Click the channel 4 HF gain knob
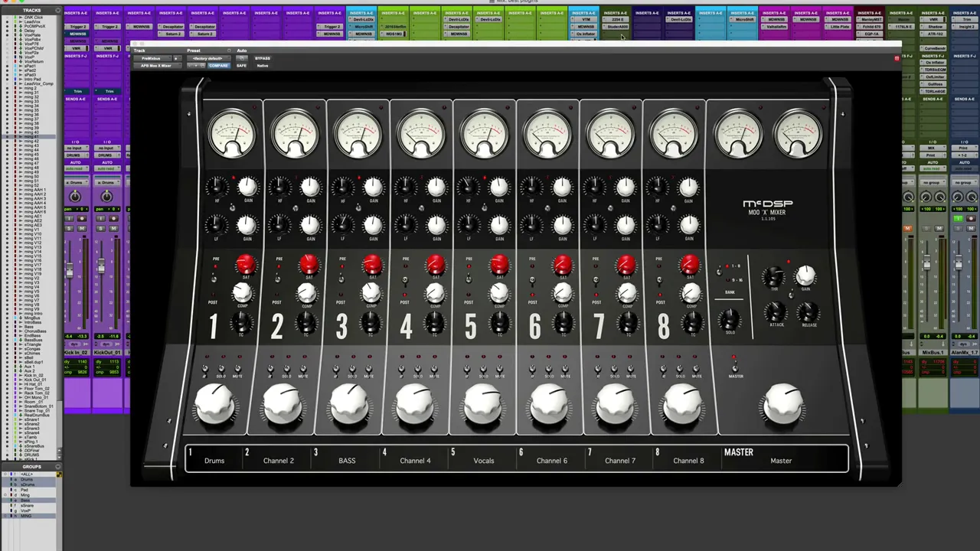This screenshot has height=551, width=980. coord(436,187)
